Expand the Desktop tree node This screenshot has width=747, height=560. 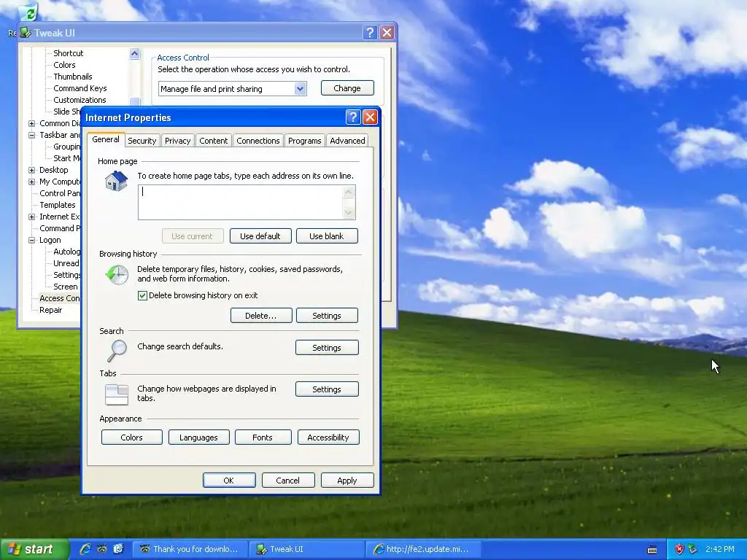[x=32, y=170]
